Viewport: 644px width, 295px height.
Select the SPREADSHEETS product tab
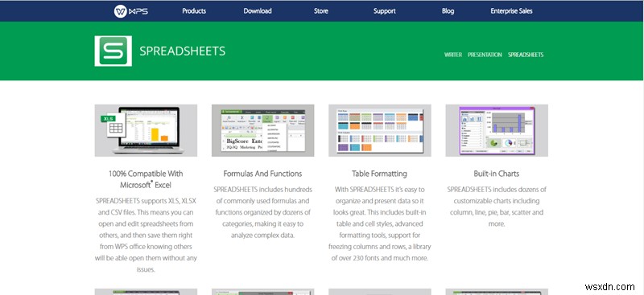[526, 55]
